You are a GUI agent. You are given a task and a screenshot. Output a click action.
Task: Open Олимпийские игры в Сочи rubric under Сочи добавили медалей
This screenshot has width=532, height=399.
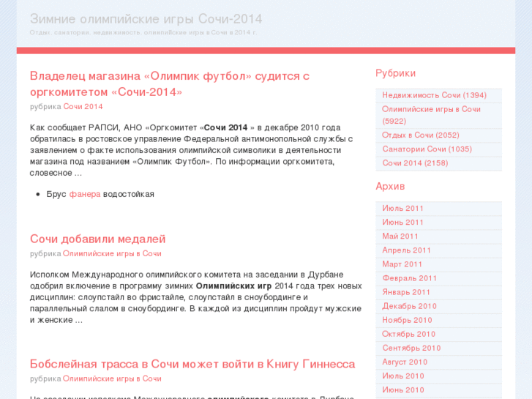click(112, 253)
